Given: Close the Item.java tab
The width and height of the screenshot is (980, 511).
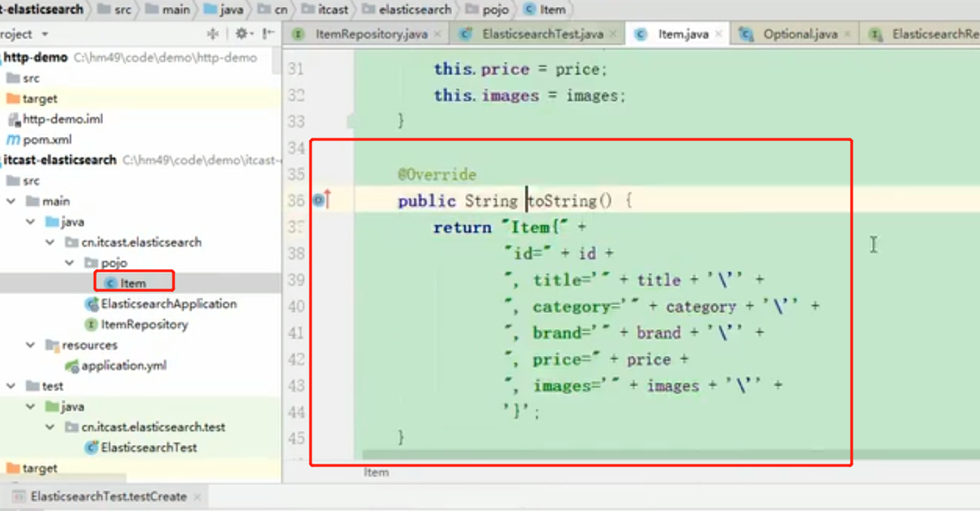Looking at the screenshot, I should [719, 34].
